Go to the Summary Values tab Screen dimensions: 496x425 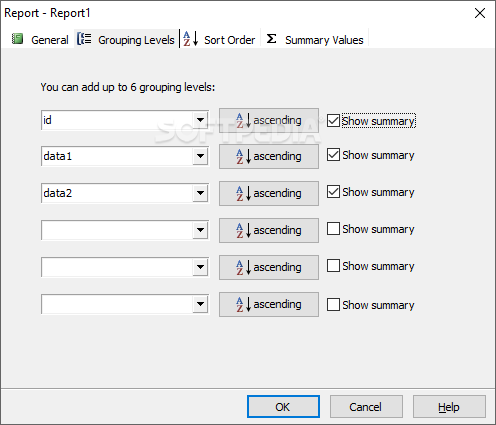[x=315, y=39]
